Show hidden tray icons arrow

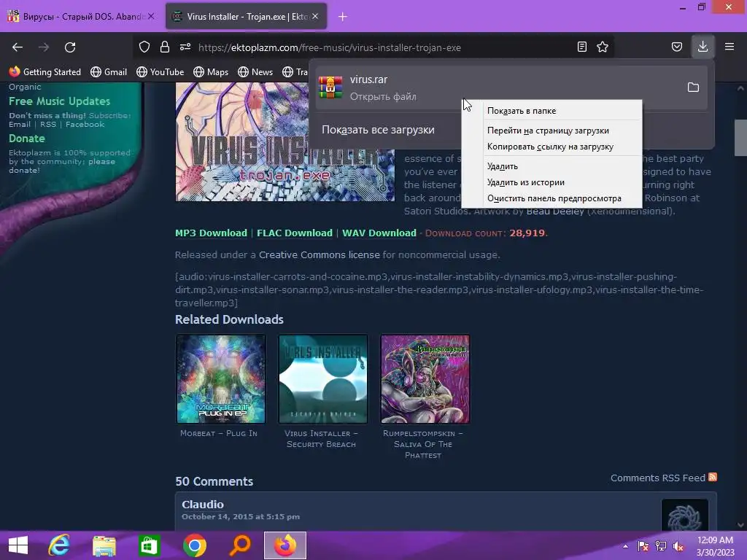(625, 546)
